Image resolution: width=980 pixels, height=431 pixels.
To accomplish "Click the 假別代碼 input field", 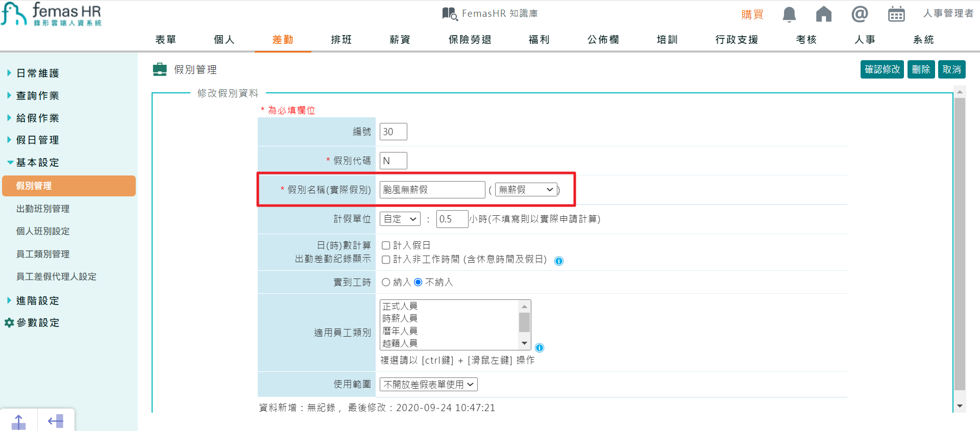I will point(394,161).
